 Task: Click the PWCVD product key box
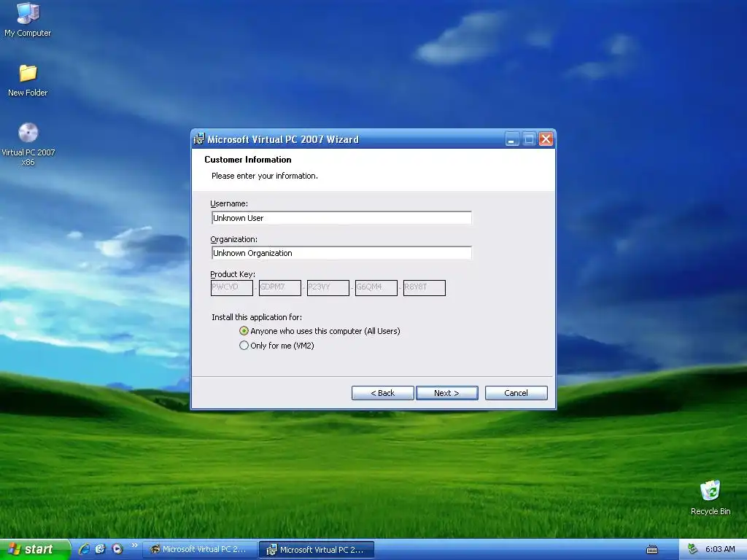point(231,287)
